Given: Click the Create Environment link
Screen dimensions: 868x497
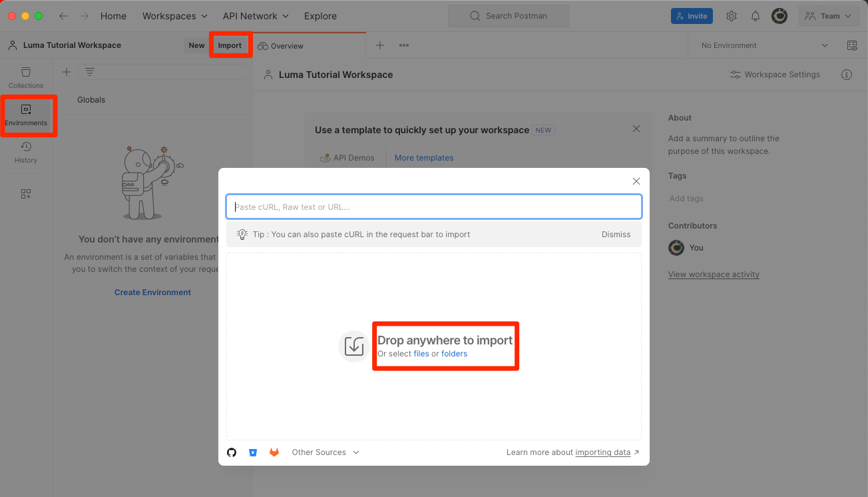Looking at the screenshot, I should tap(152, 292).
